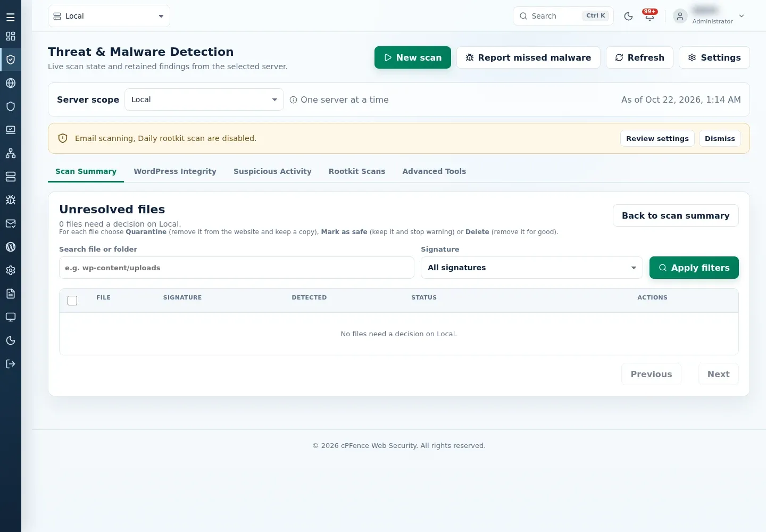Click the Previous page button
The image size is (766, 532).
click(x=651, y=374)
